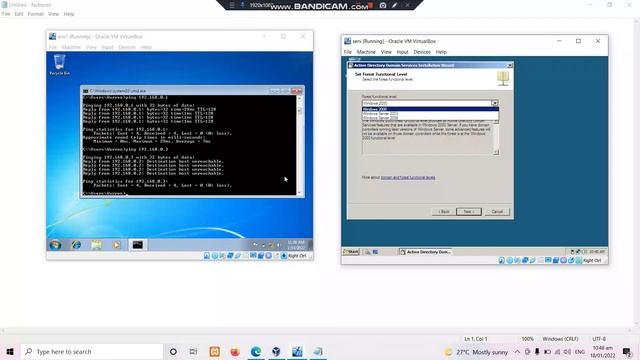Open the weather 27°C Mostly sunny widget
640x360 pixels.
[476, 352]
